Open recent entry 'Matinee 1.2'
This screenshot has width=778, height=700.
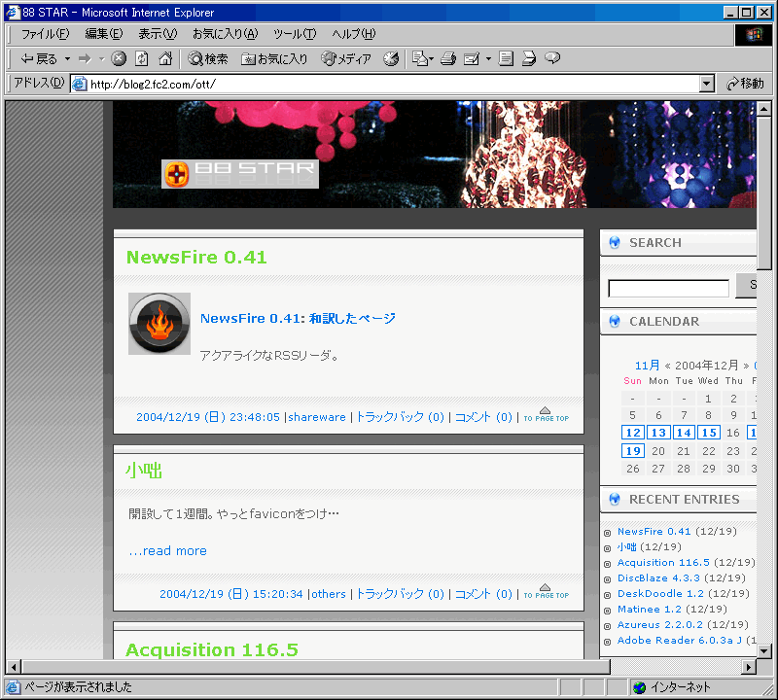coord(650,610)
